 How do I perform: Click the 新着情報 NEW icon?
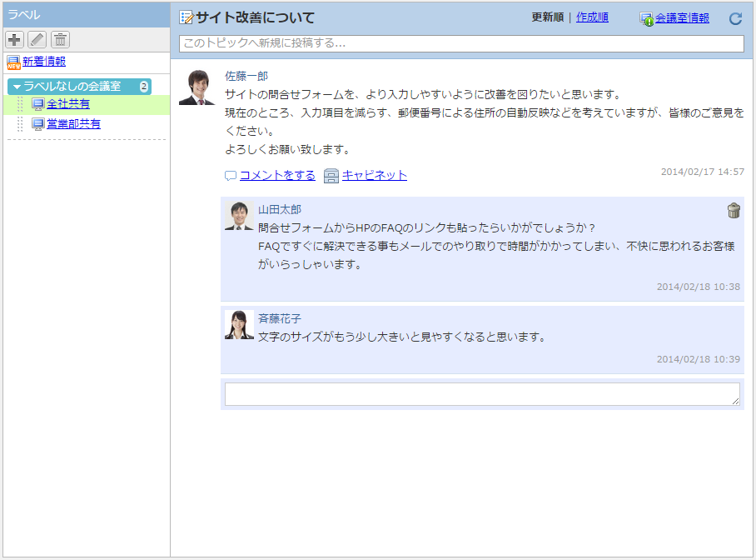tap(13, 62)
